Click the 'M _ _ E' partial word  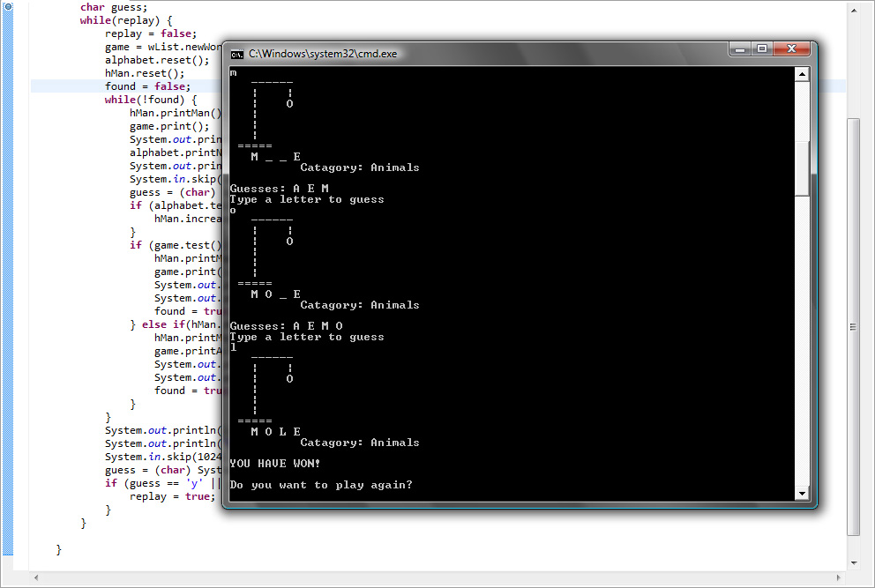(276, 157)
